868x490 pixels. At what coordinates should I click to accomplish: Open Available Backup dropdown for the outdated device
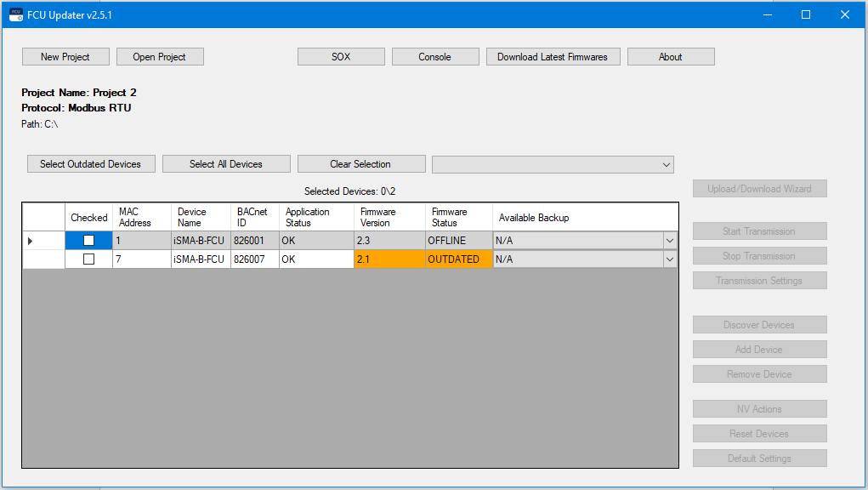[671, 259]
